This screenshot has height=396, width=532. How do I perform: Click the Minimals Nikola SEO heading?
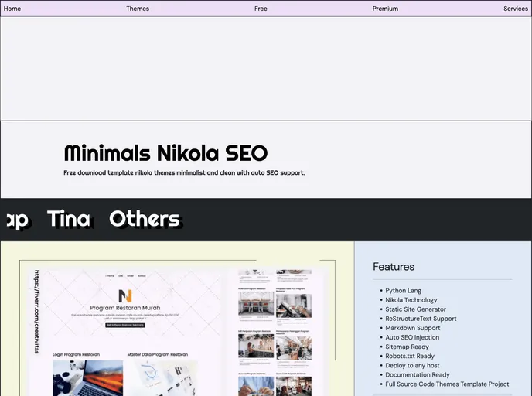[x=165, y=152]
